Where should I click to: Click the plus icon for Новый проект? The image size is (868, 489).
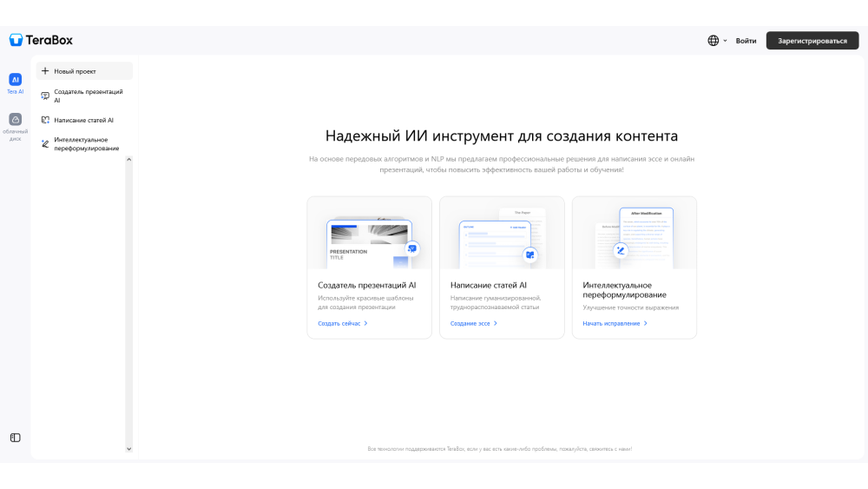[45, 71]
